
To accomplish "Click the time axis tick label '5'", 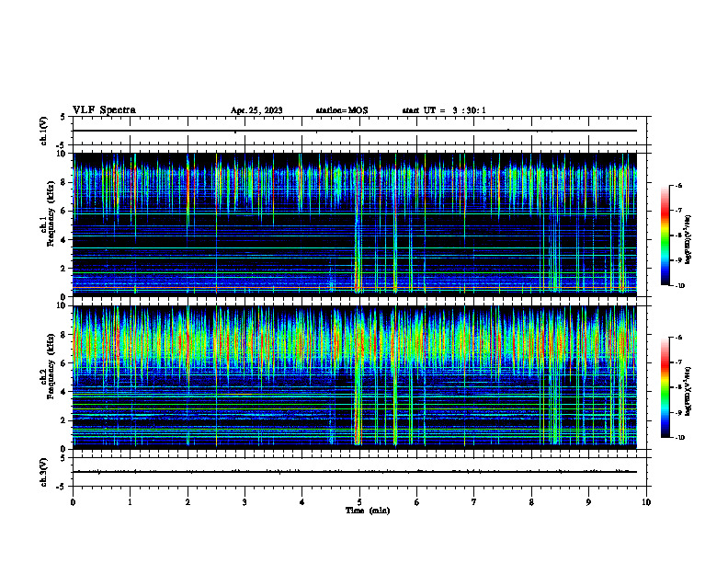I will click(359, 502).
